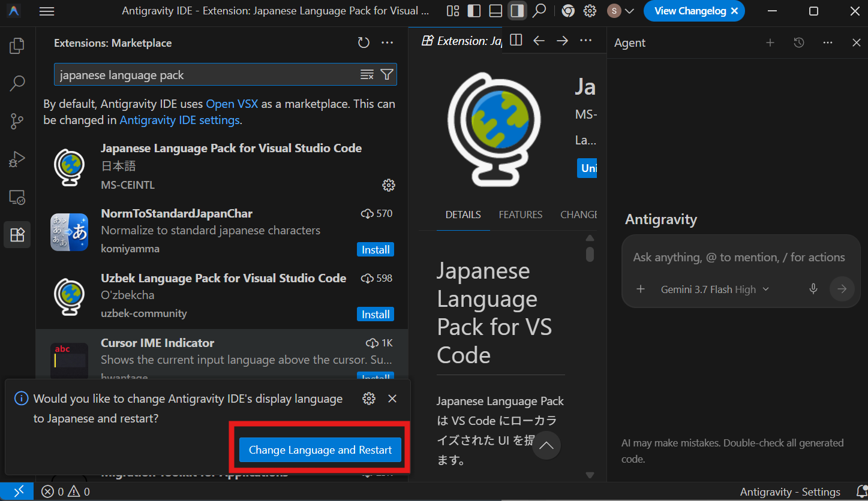The image size is (868, 501).
Task: Send the Agent message arrow
Action: click(842, 289)
